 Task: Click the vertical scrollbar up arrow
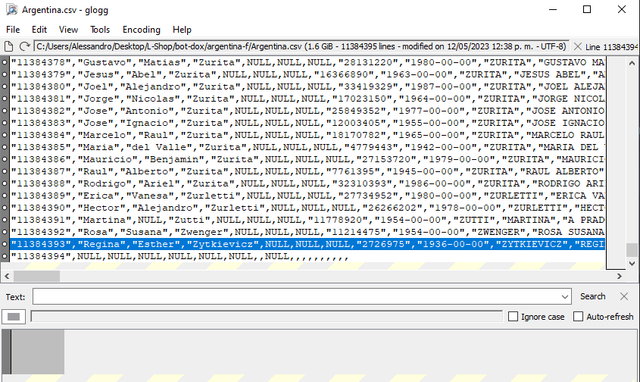pos(632,63)
